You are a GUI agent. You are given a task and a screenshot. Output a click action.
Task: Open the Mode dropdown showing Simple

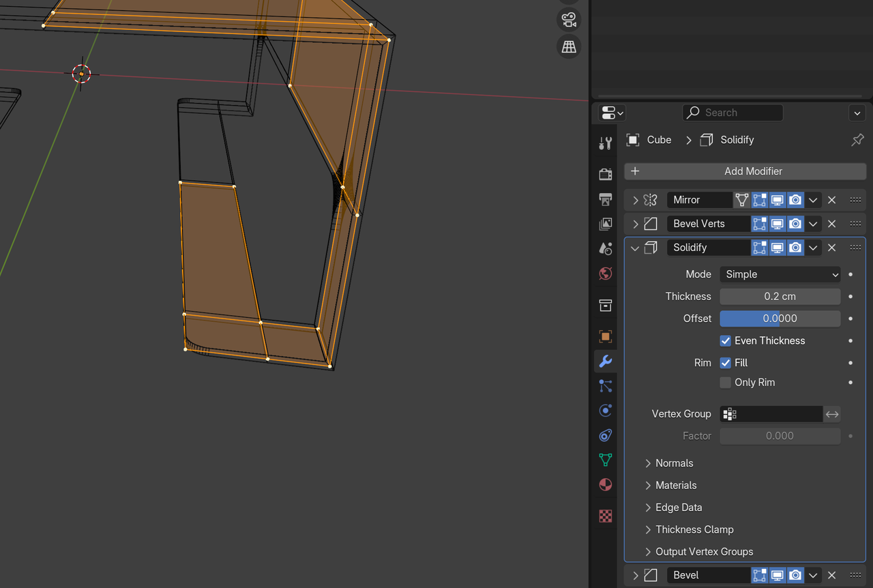(780, 274)
